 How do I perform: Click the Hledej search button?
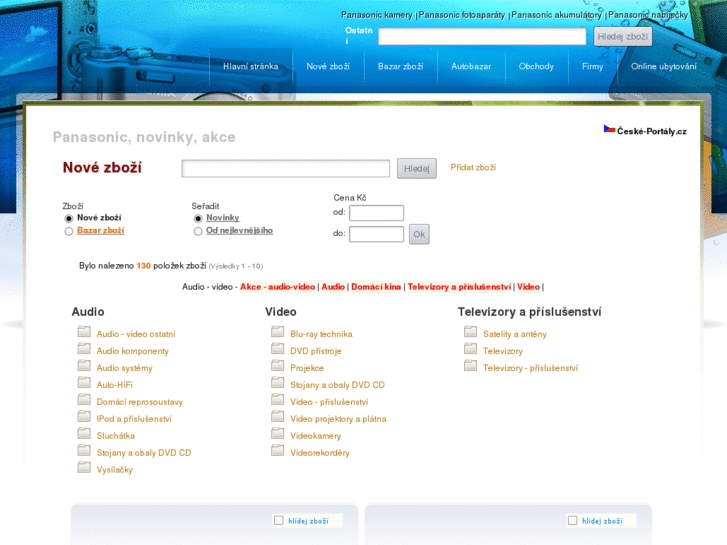416,168
